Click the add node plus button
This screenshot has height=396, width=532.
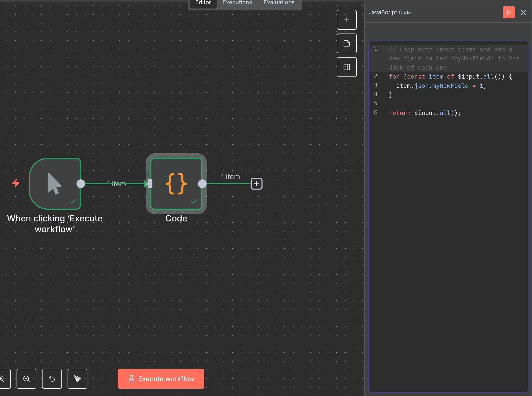[347, 20]
